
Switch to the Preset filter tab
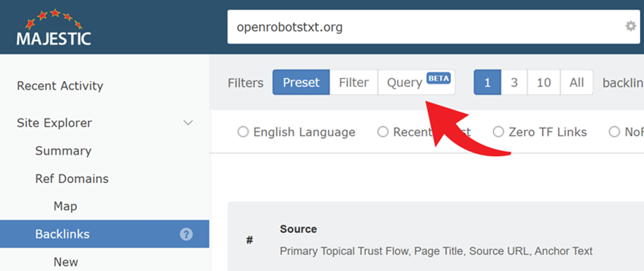pos(301,82)
